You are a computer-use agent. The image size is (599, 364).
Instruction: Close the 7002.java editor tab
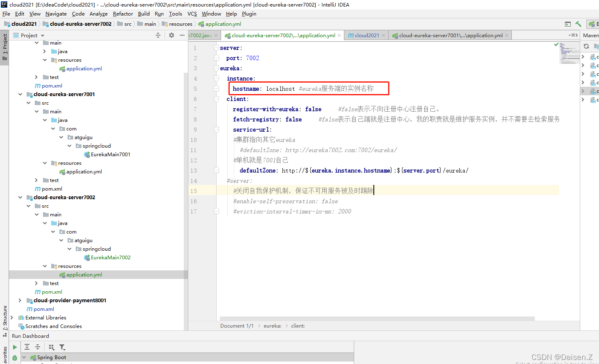pyautogui.click(x=216, y=36)
